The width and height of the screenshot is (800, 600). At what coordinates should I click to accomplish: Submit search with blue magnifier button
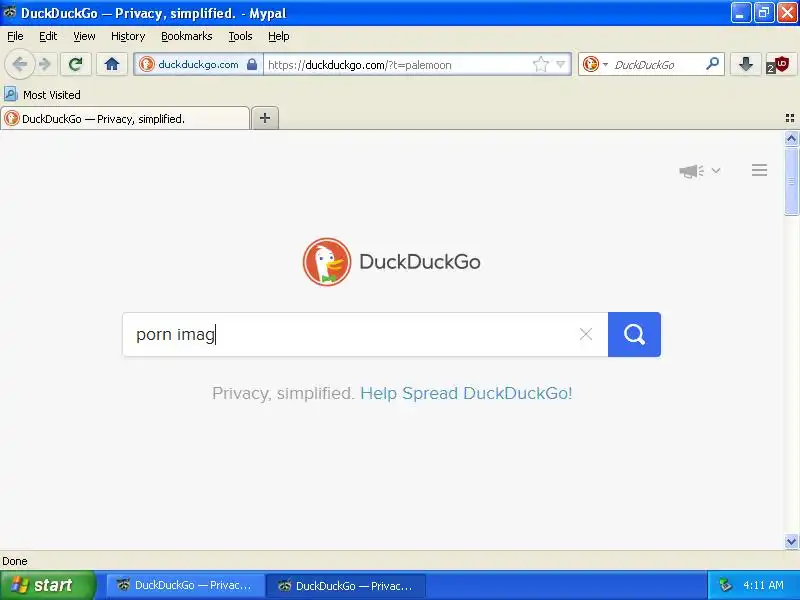pyautogui.click(x=634, y=334)
